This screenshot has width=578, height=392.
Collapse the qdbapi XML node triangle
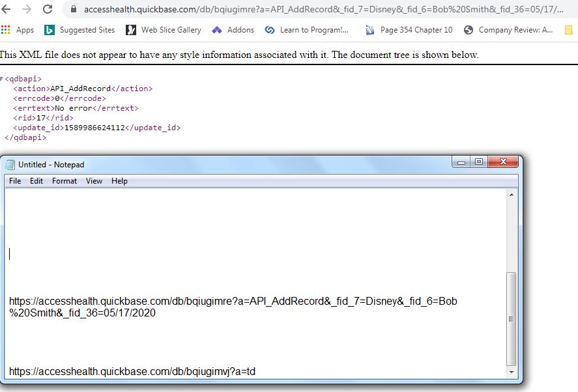coord(2,79)
